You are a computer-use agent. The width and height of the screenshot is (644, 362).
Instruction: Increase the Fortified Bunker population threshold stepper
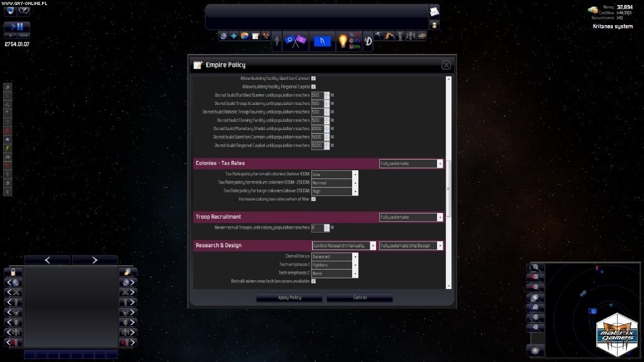pyautogui.click(x=326, y=93)
